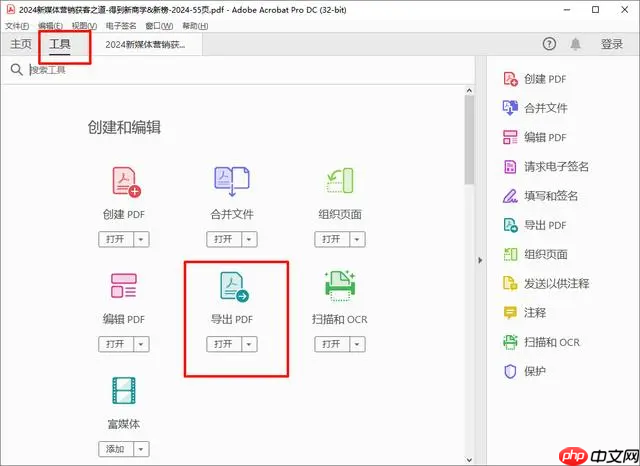
Task: Click the notifications bell icon
Action: (x=576, y=44)
